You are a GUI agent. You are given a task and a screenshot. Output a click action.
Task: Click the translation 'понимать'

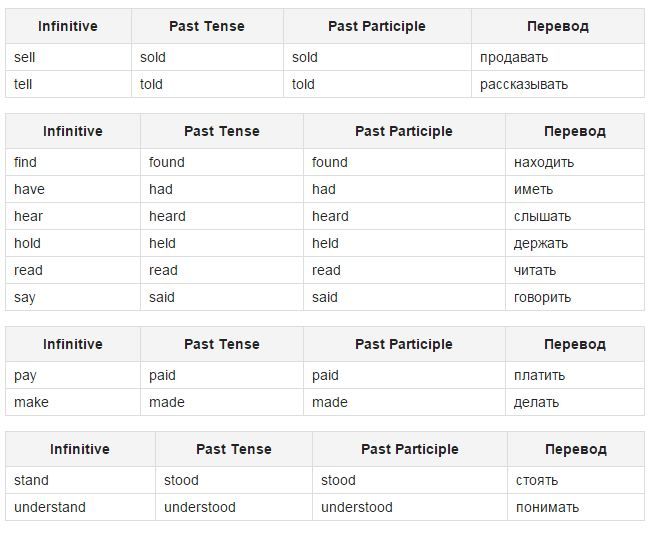coord(548,507)
